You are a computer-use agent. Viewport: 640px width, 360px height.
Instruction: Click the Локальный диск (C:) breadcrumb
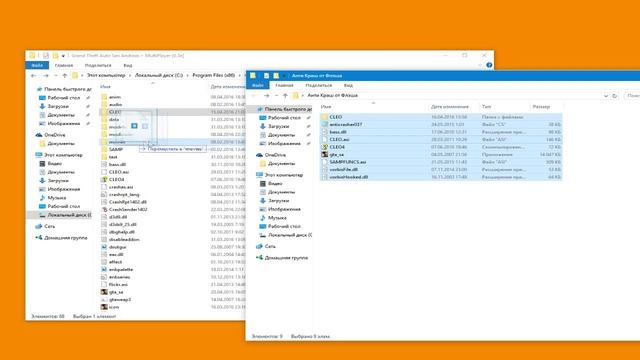159,76
